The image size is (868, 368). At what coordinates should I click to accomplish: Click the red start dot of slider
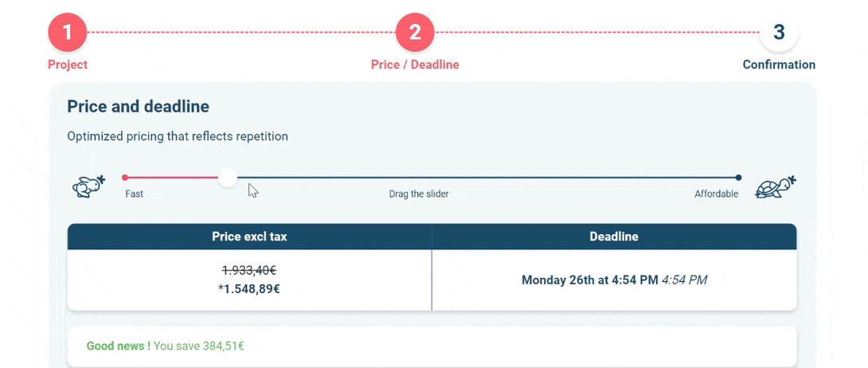click(x=125, y=178)
